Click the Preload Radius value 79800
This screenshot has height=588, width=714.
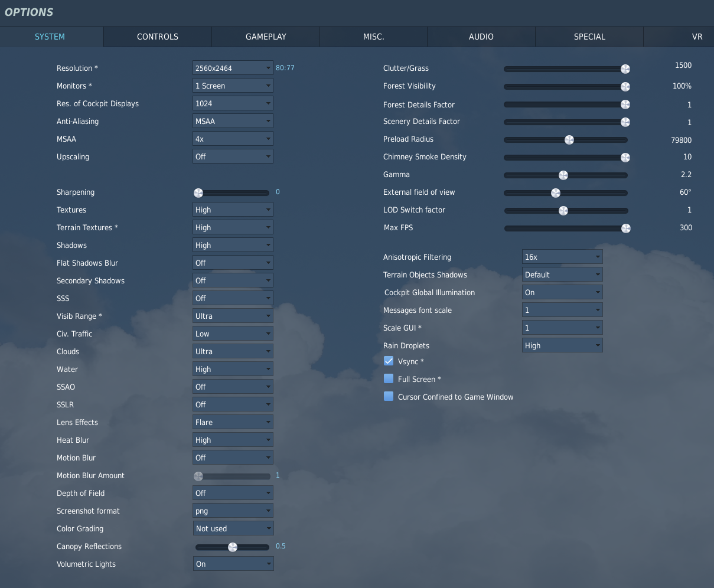tap(682, 140)
